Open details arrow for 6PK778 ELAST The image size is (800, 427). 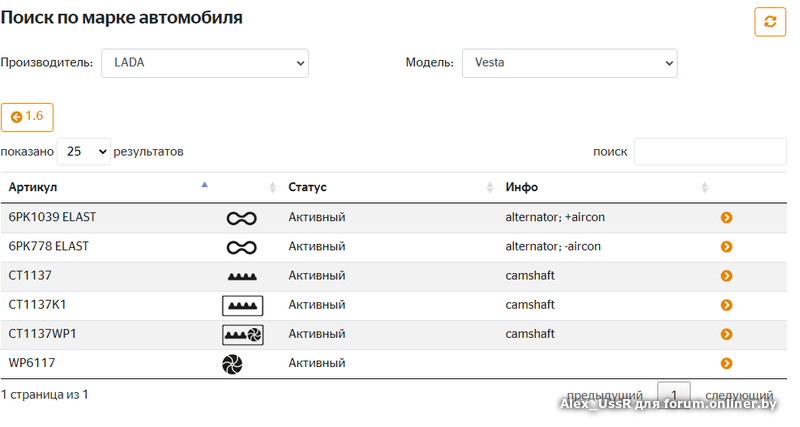(x=727, y=246)
